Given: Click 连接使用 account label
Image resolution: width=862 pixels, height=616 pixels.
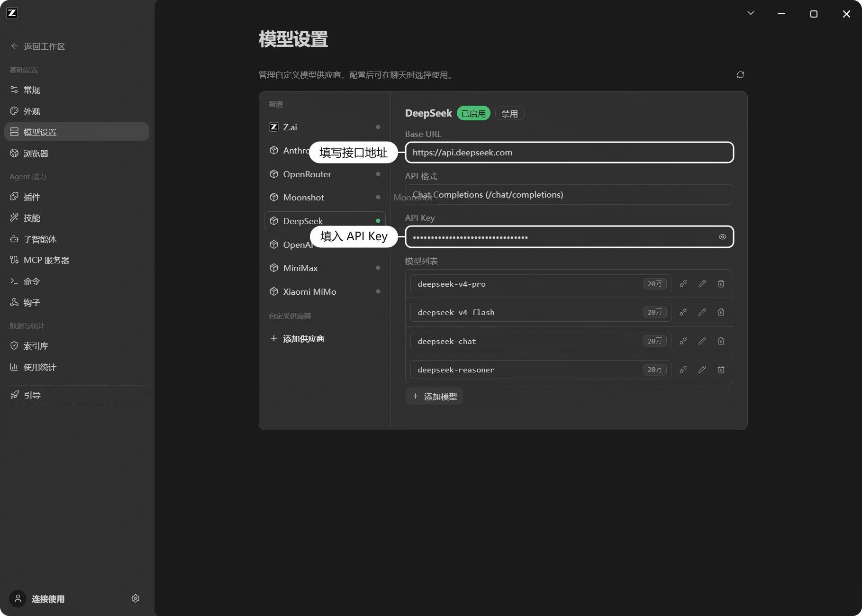Looking at the screenshot, I should [48, 599].
